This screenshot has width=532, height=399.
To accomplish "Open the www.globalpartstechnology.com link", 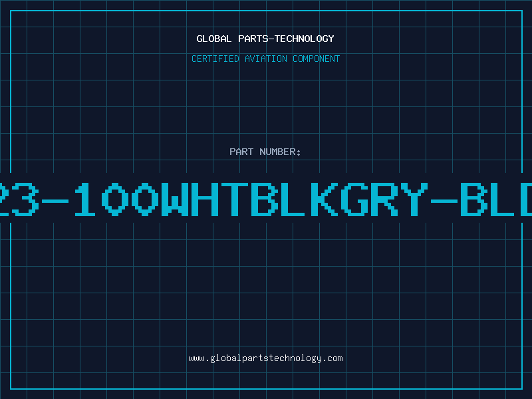I will coord(265,358).
